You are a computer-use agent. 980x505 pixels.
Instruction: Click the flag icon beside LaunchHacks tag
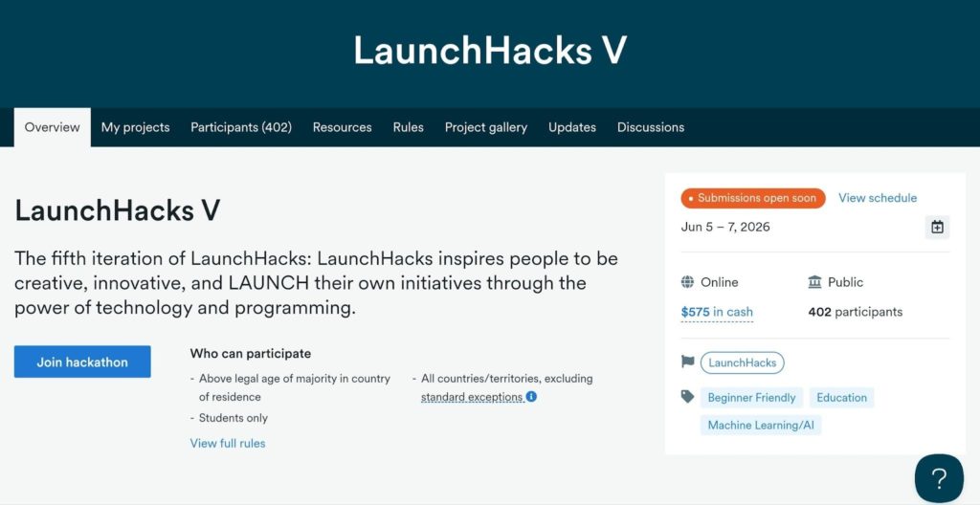pyautogui.click(x=687, y=362)
